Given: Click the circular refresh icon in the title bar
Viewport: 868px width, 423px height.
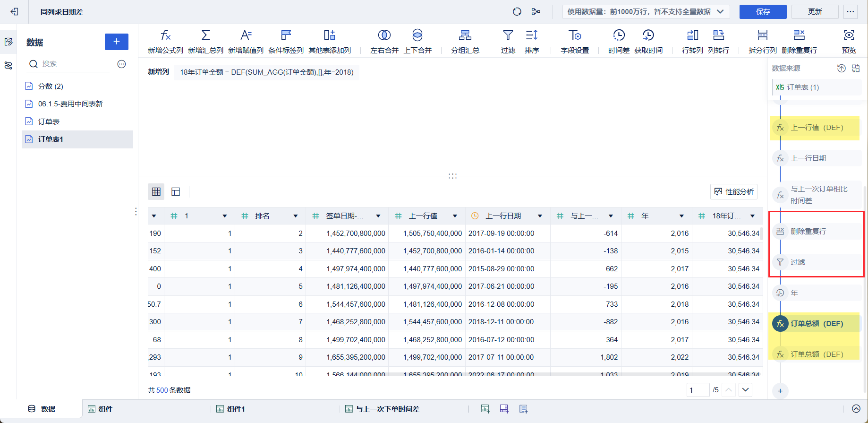Looking at the screenshot, I should [x=517, y=12].
